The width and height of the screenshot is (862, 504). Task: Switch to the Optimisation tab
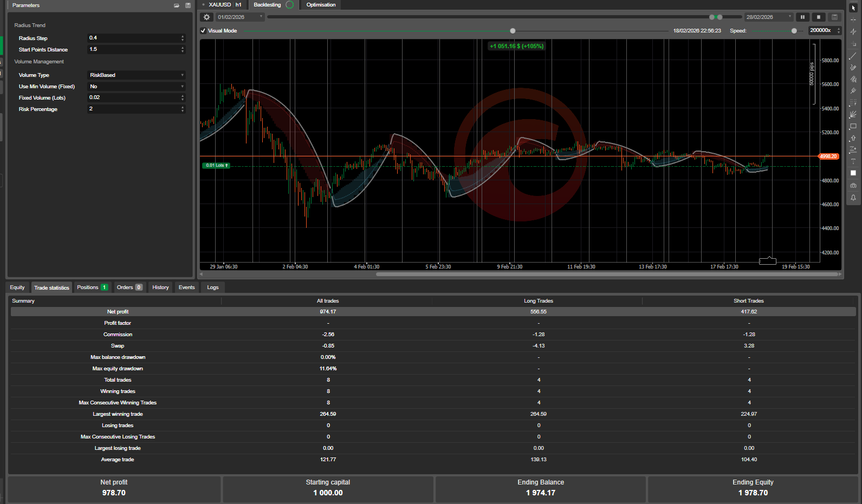pyautogui.click(x=321, y=5)
